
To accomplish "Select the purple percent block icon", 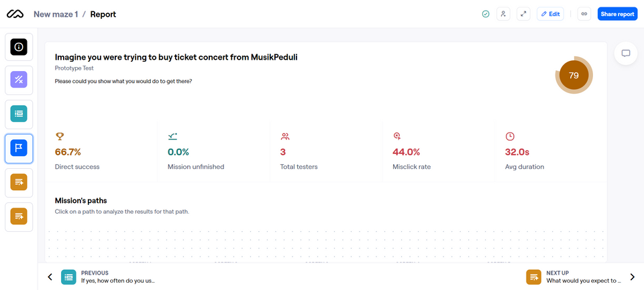I will (19, 80).
